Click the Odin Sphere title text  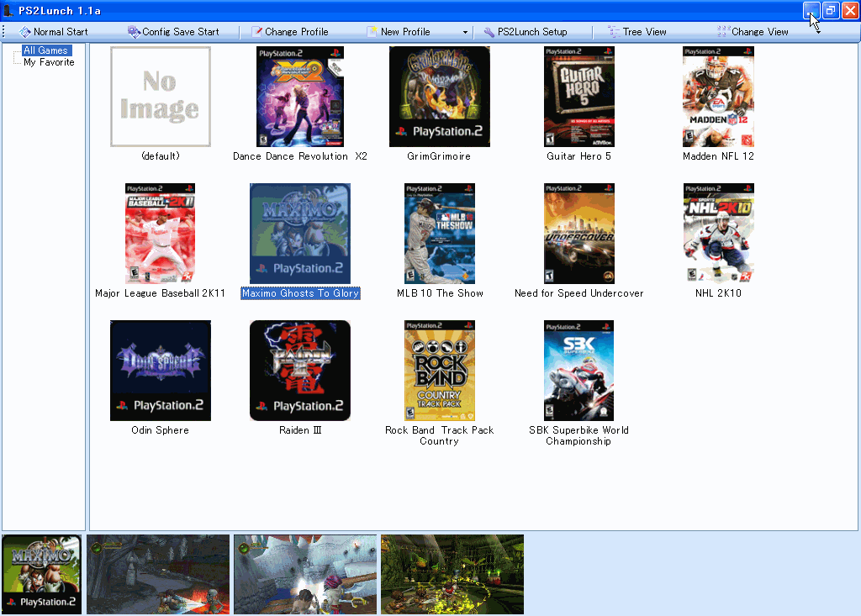click(160, 430)
